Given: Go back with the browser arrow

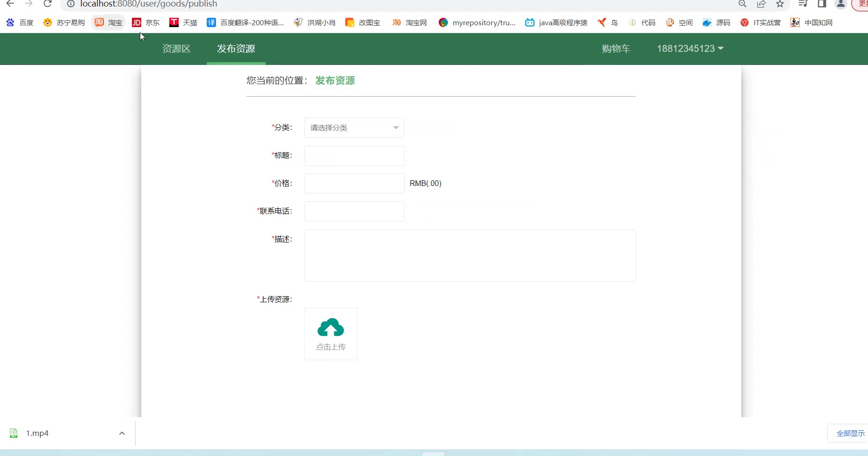Looking at the screenshot, I should coord(10,4).
